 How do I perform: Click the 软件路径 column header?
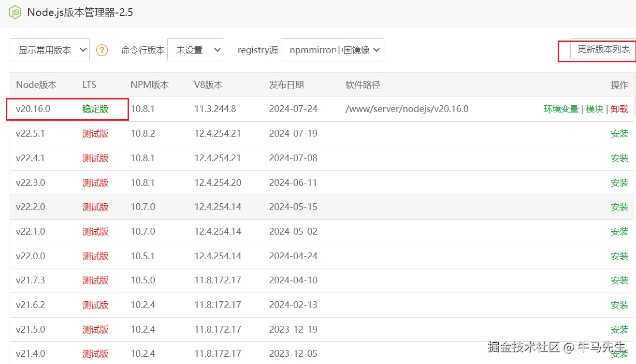(x=363, y=85)
